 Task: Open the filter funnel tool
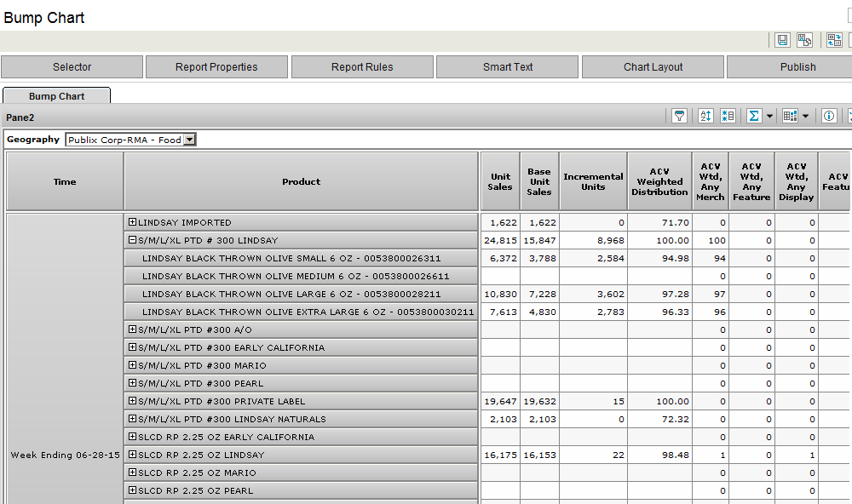pyautogui.click(x=679, y=116)
